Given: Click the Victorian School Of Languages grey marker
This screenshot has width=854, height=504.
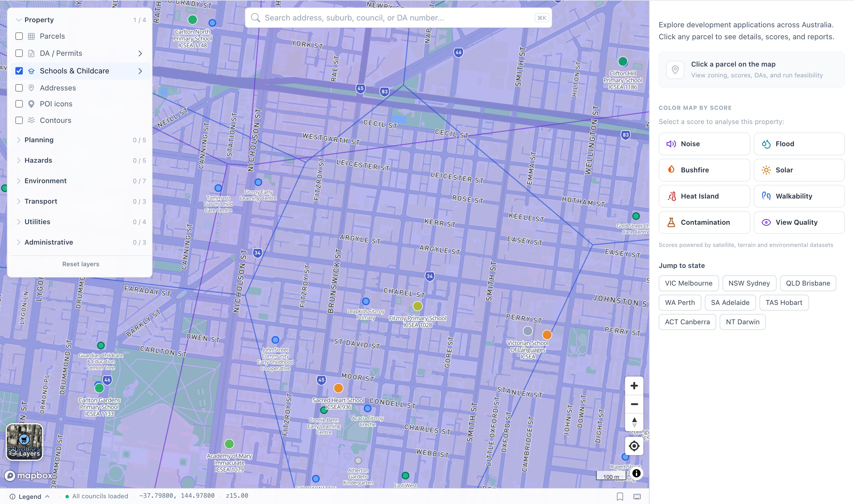Looking at the screenshot, I should [x=527, y=331].
